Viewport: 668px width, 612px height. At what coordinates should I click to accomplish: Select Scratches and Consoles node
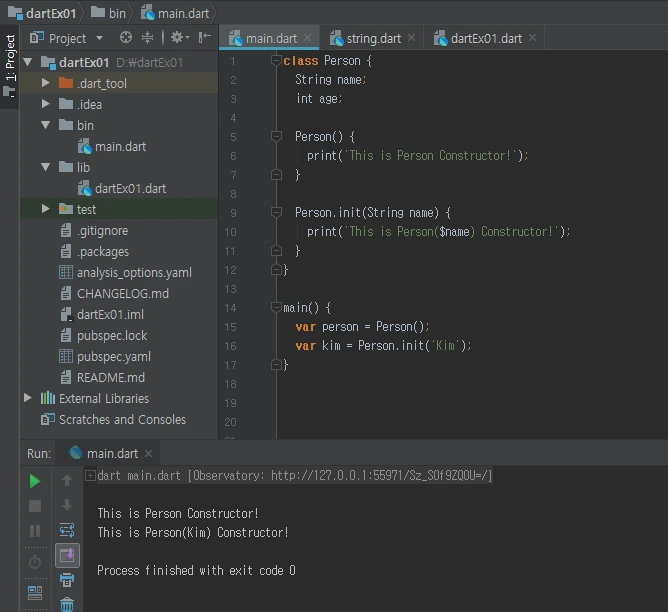point(113,419)
